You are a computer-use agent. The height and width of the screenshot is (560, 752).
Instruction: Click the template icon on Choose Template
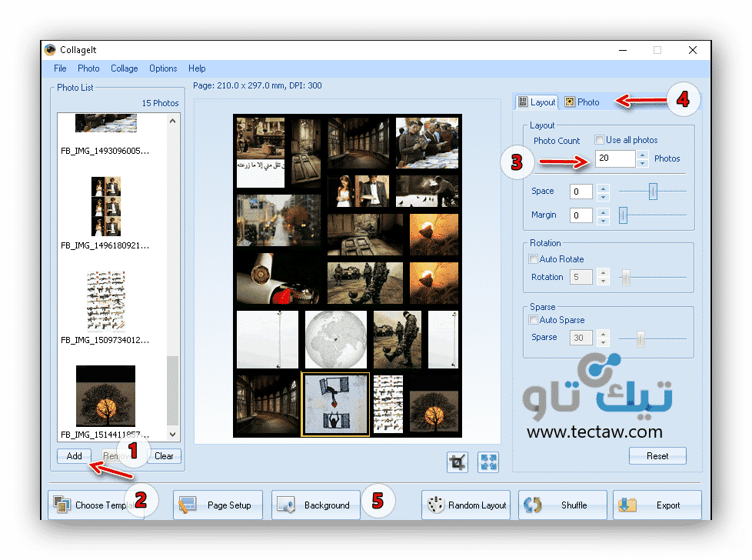62,505
